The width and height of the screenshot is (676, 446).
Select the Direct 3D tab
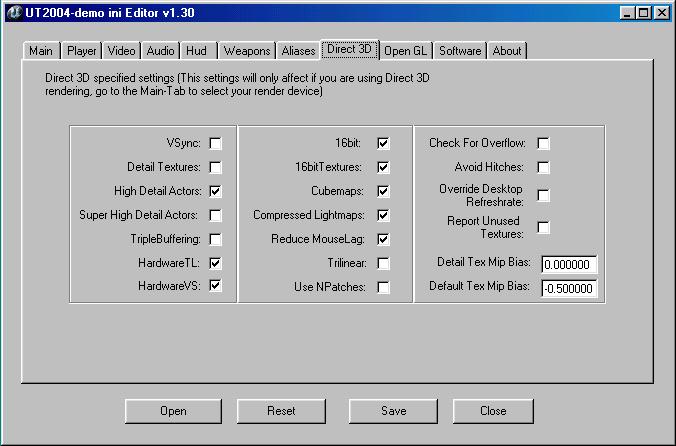coord(349,49)
